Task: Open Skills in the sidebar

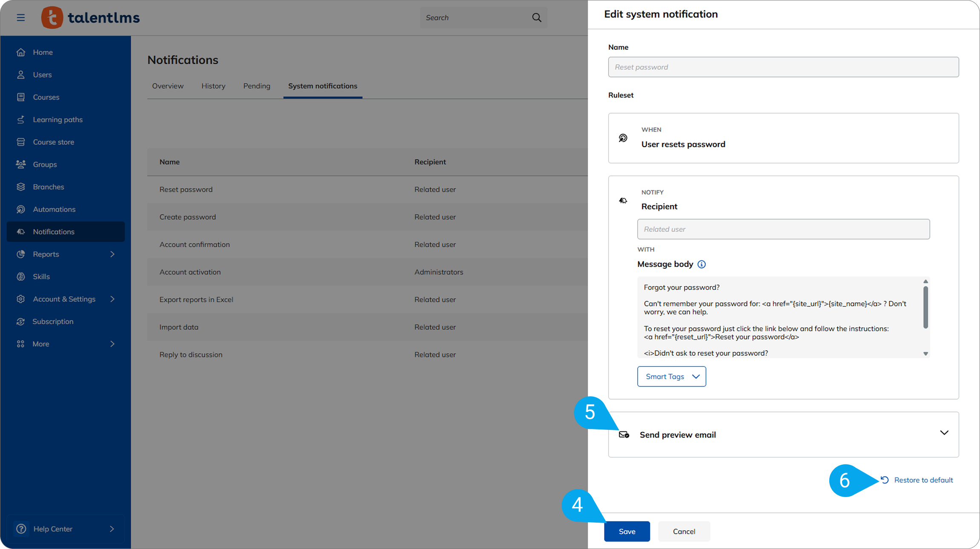Action: tap(41, 277)
